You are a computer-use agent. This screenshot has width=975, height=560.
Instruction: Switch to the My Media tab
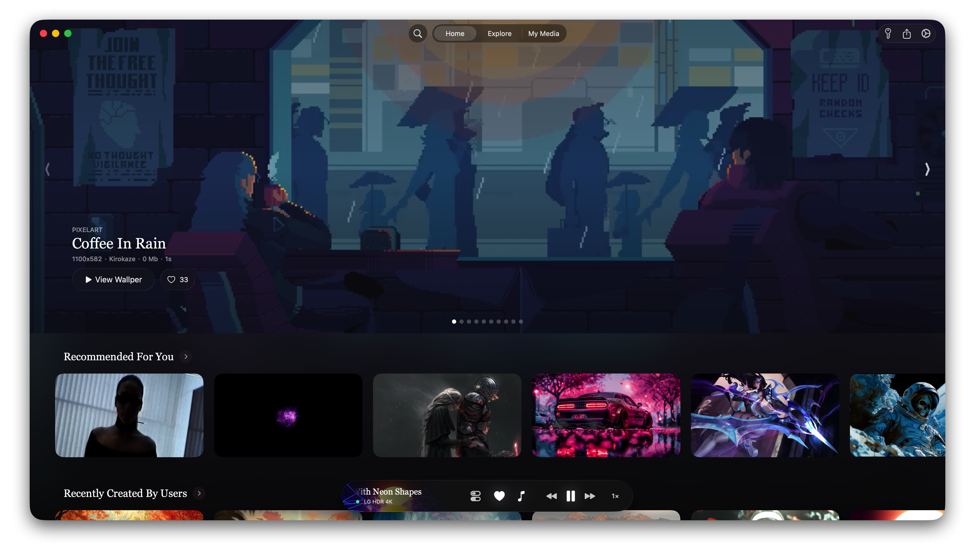tap(543, 33)
